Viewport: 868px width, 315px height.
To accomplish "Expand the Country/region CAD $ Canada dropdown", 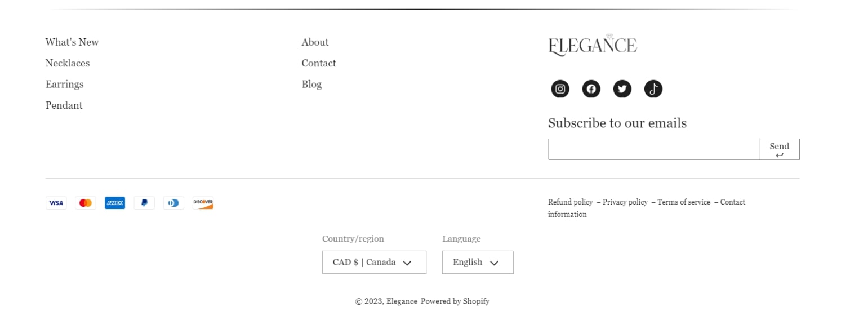I will pos(374,262).
